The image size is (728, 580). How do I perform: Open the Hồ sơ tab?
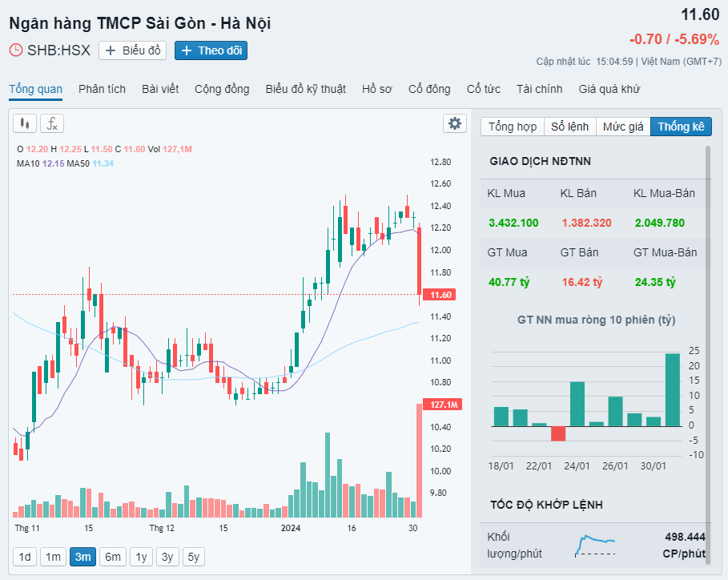pos(377,89)
